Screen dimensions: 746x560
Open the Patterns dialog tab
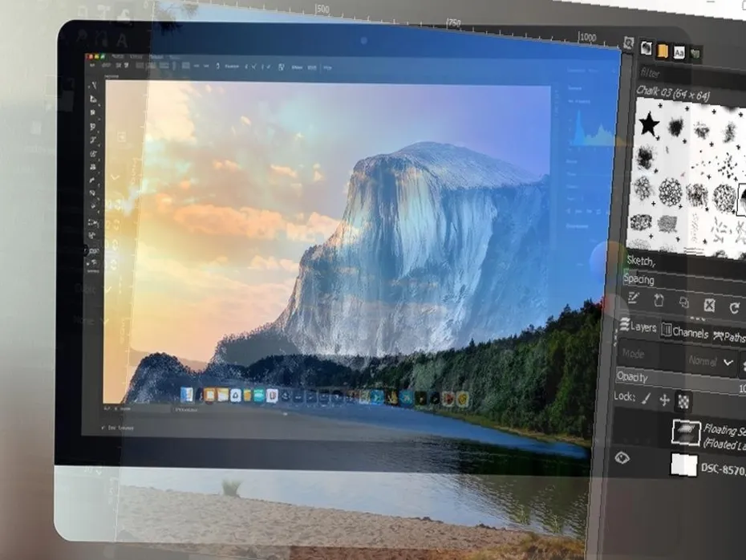tap(663, 51)
